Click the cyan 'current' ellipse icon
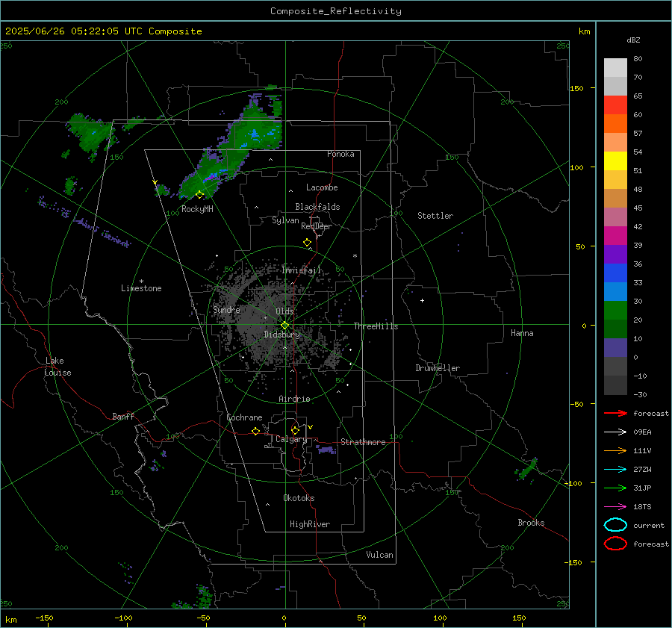Viewport: 672px width, 628px height. point(615,525)
